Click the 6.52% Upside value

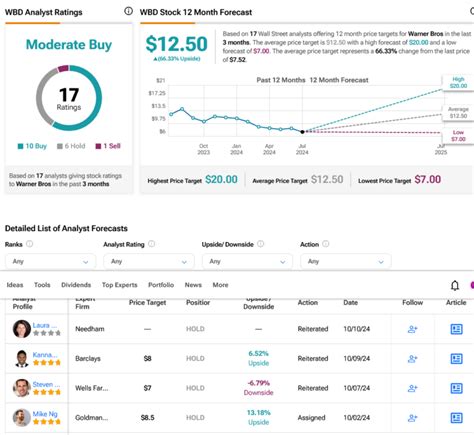[x=258, y=358]
